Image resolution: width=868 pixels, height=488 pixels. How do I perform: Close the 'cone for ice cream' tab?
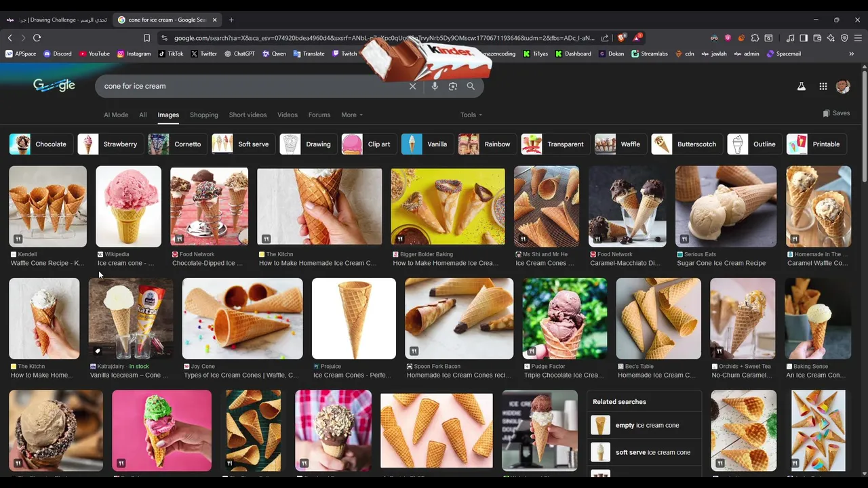coord(215,20)
